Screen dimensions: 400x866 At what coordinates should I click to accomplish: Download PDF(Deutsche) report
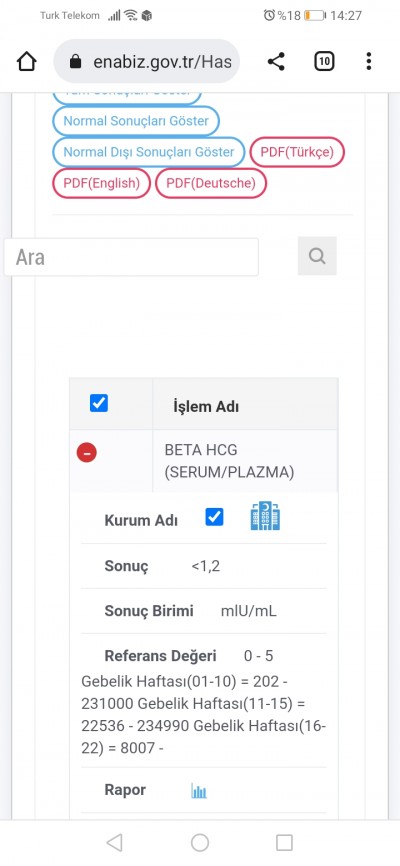pos(211,183)
